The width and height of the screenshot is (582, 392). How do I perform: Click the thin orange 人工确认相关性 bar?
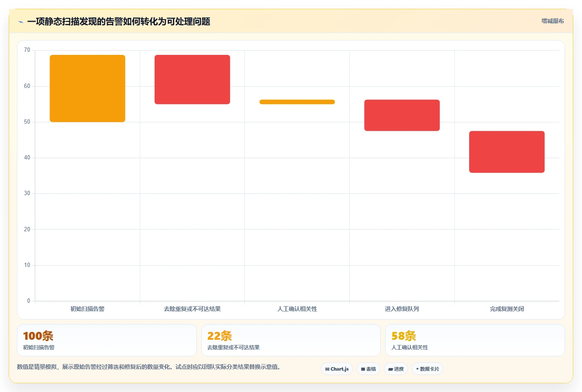(297, 102)
